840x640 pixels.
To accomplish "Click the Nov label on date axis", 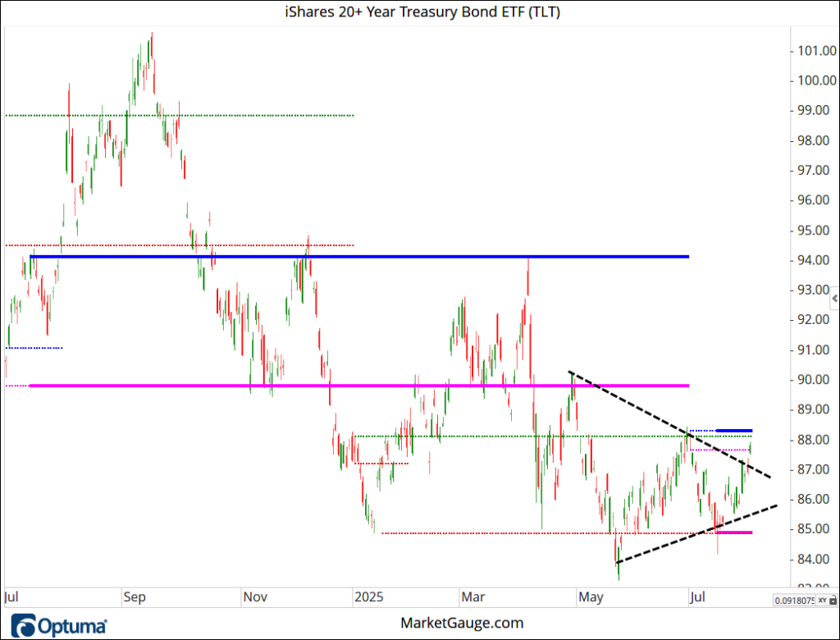I will tap(254, 597).
